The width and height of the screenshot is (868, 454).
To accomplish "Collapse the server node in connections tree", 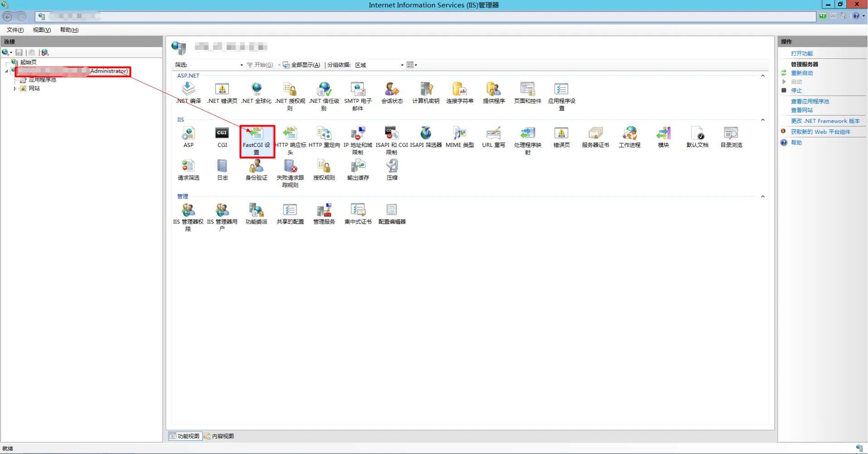I will click(x=6, y=71).
